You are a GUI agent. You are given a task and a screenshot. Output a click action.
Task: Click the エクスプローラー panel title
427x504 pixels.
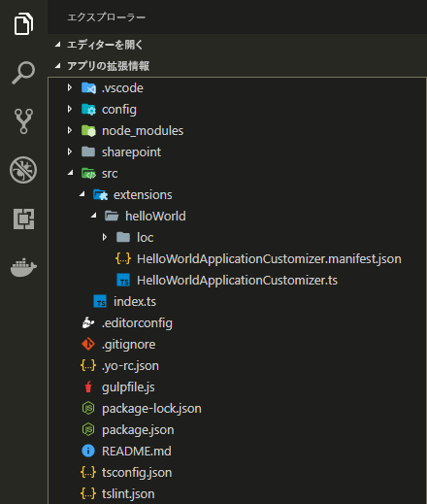(x=106, y=17)
